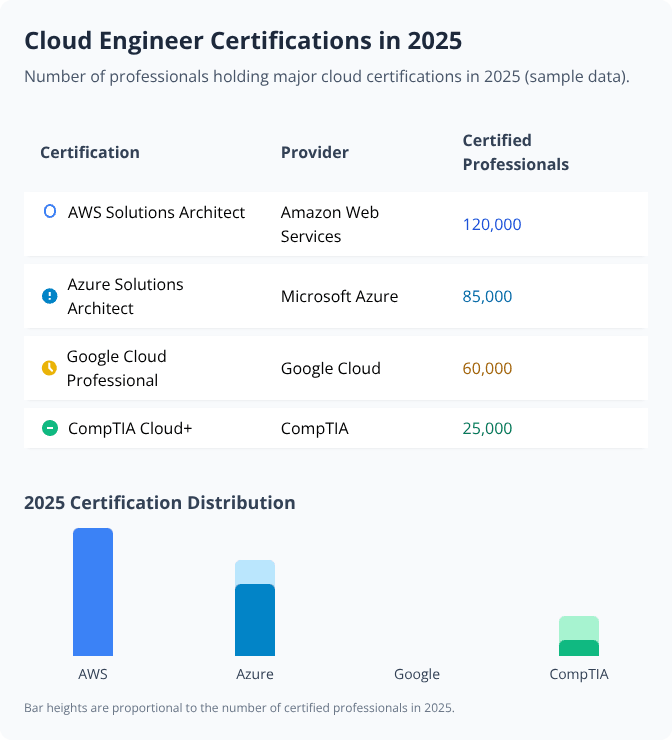The image size is (672, 740).
Task: Click the Cloud Engineer Certifications in 2025 title
Action: 243,41
